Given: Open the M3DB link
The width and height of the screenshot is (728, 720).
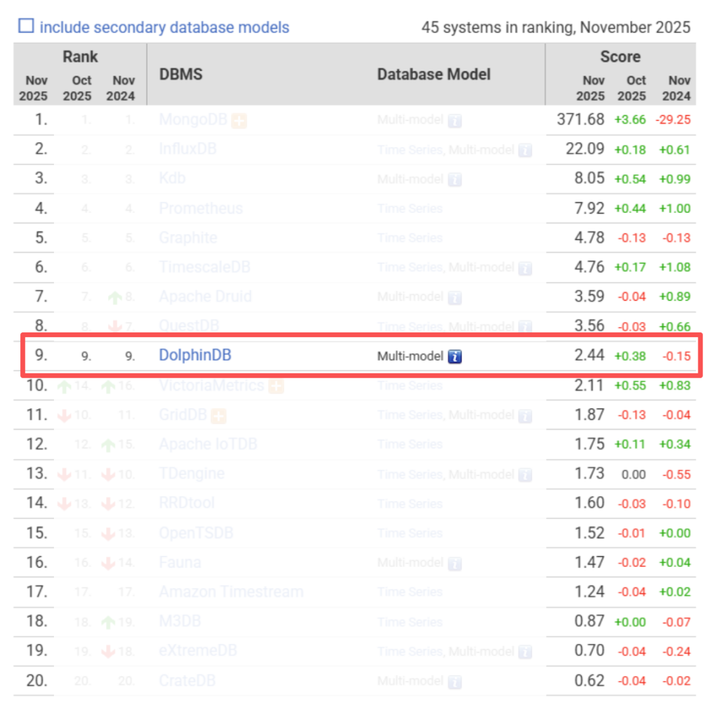Looking at the screenshot, I should [180, 621].
